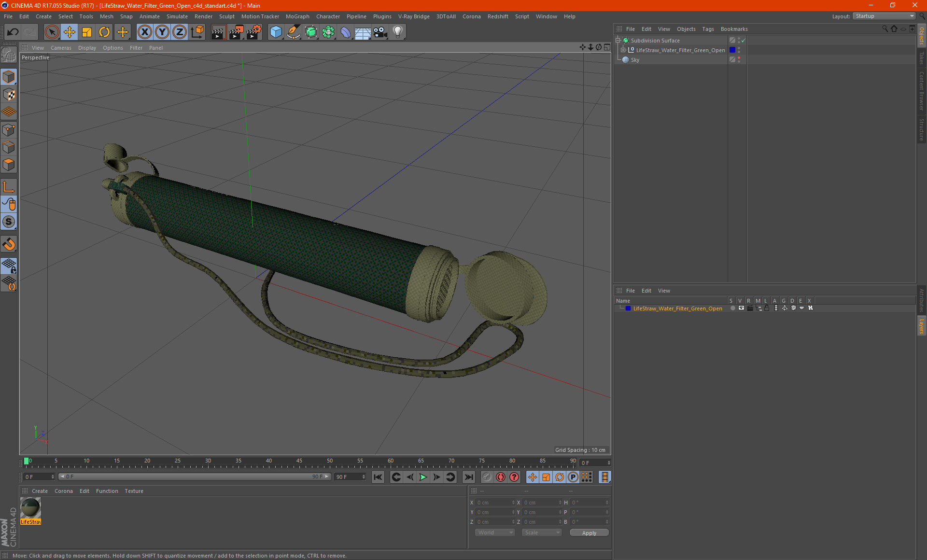
Task: Click the Objects manager search icon
Action: point(885,29)
